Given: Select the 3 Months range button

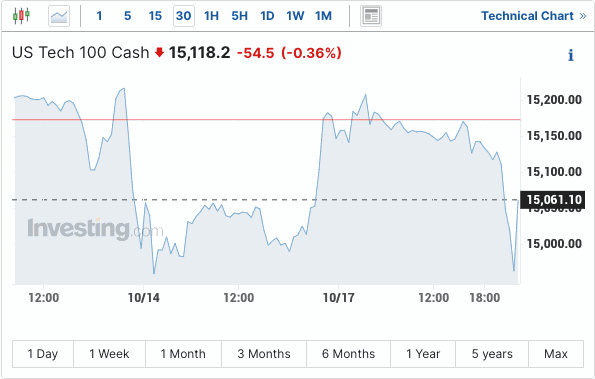Looking at the screenshot, I should (264, 354).
